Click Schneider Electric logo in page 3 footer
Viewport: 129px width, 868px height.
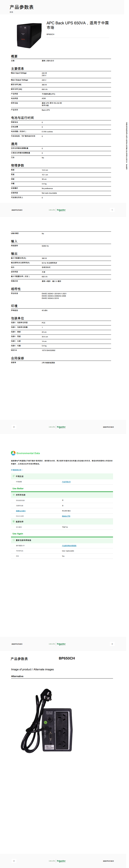(61, 644)
